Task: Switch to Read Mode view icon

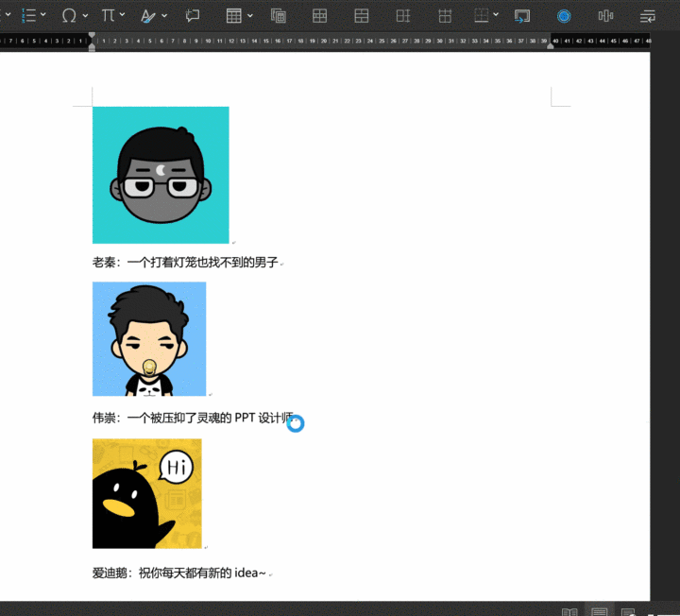Action: (x=569, y=611)
